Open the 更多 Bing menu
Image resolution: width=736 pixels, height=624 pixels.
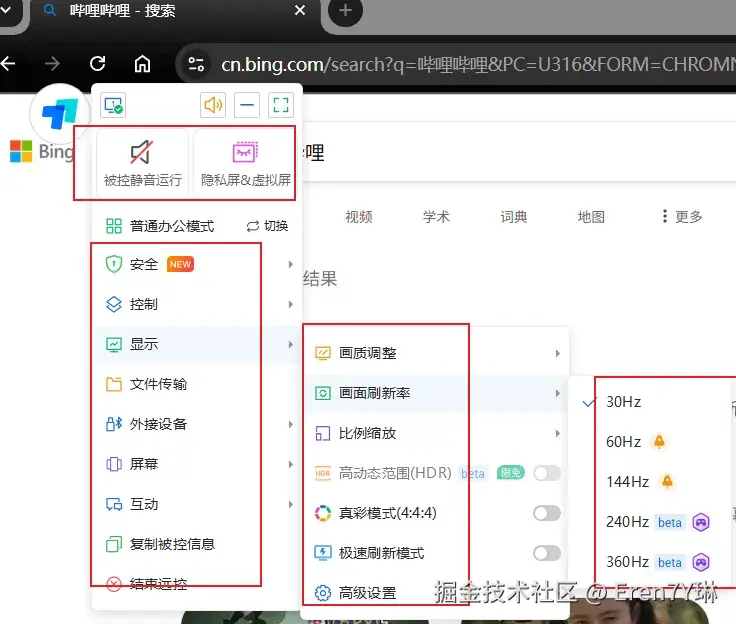(682, 216)
